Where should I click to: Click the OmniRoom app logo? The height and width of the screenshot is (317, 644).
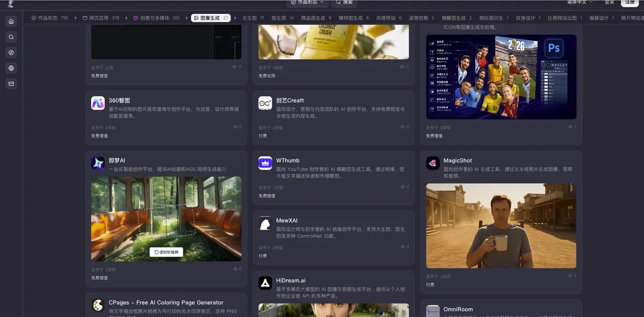click(433, 311)
